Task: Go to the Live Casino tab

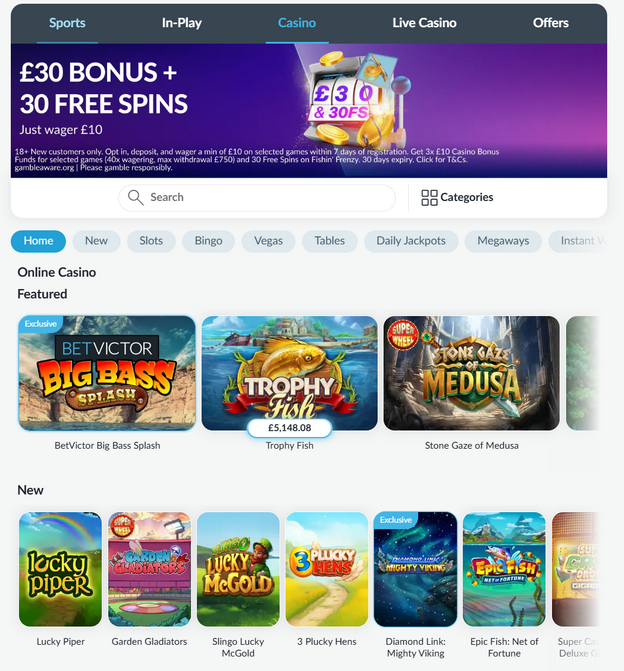Action: 424,23
